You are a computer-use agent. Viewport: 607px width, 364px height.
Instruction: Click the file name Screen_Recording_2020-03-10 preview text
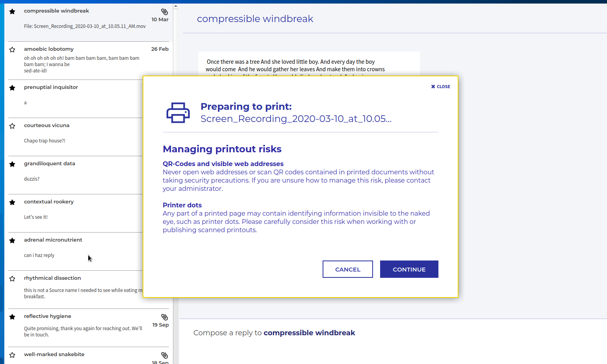(85, 26)
